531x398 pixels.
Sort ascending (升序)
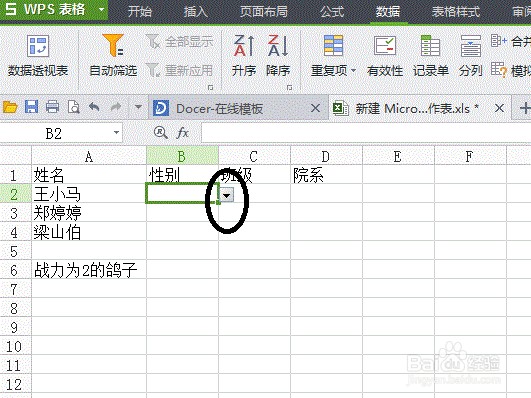coord(244,56)
